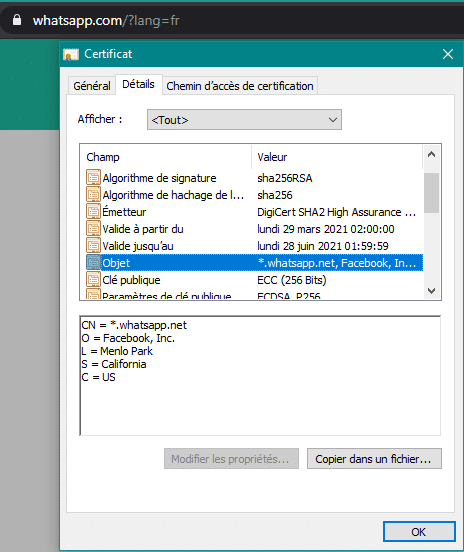Select the Valide jusqu'au field icon
Screen dimensions: 464x552
click(x=93, y=246)
